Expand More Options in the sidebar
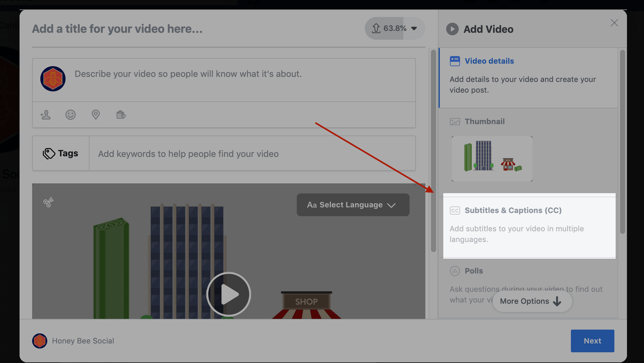The width and height of the screenshot is (644, 363). [x=532, y=301]
